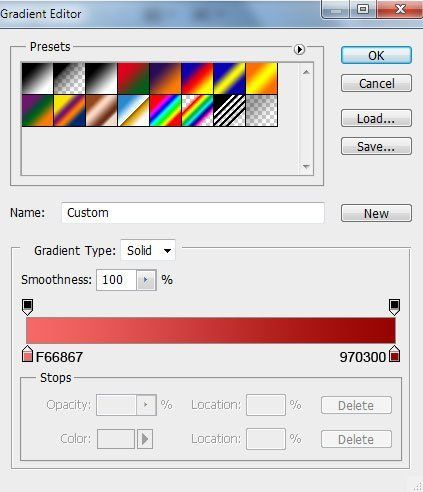This screenshot has width=423, height=492.
Task: Open the Load gradients dialog
Action: point(376,118)
